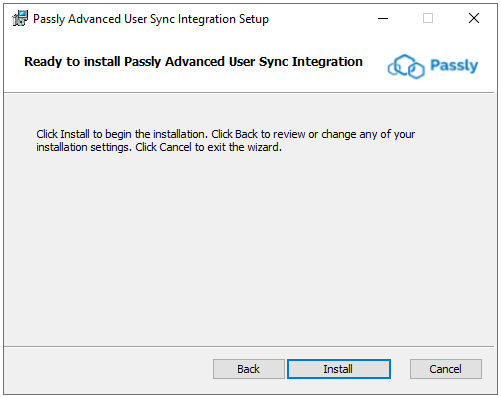Go back with the Back button

[249, 369]
